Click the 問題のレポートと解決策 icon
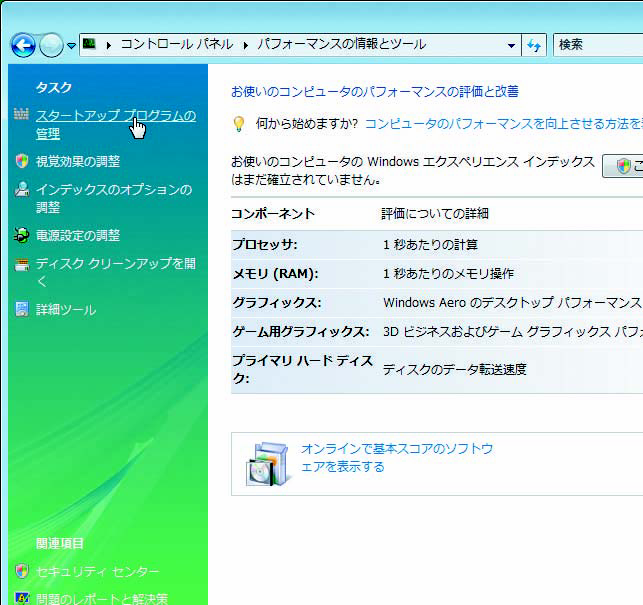The image size is (643, 605). 22,598
